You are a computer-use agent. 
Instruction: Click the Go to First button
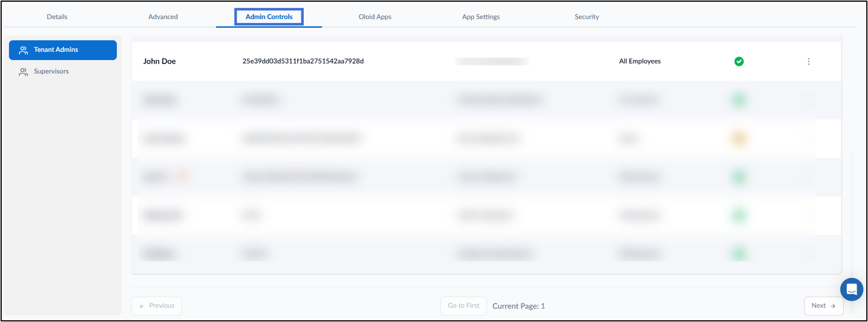click(463, 306)
